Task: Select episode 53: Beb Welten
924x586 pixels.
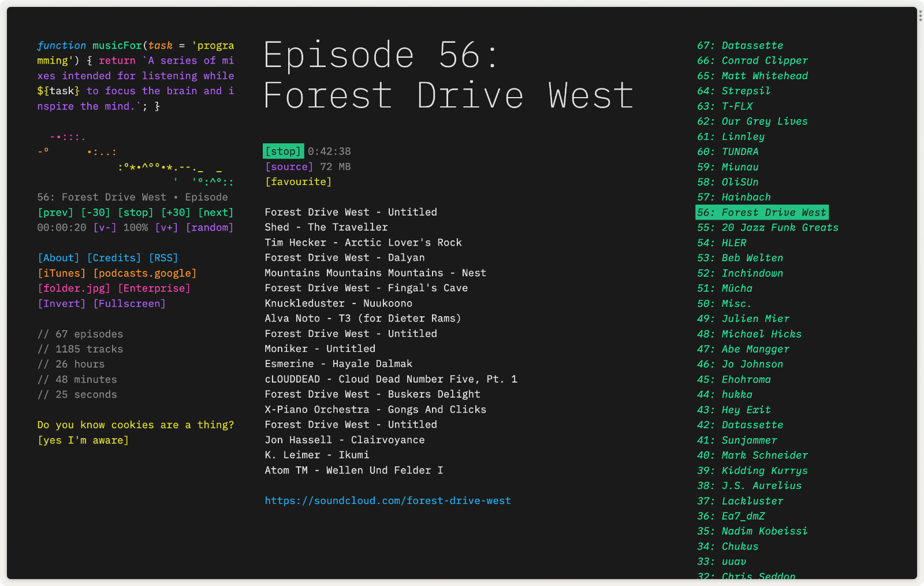Action: click(740, 258)
